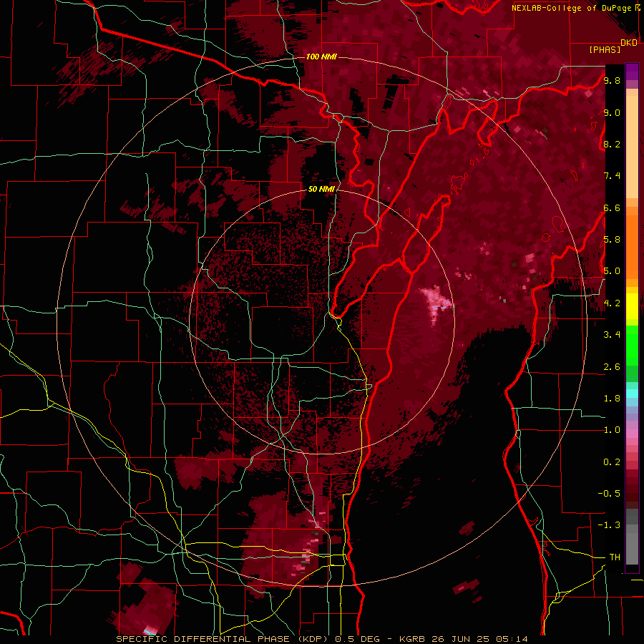
Task: Click the Specific Differential Phase product caption
Action: point(321,639)
